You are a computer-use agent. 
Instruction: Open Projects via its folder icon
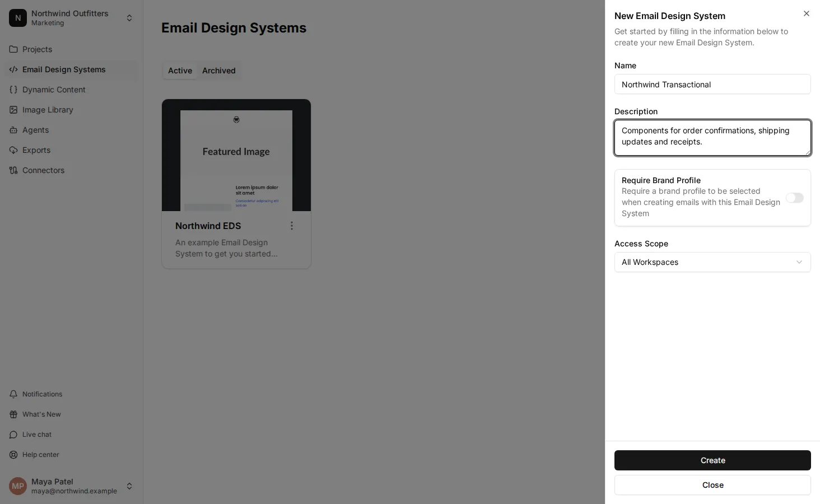(x=13, y=49)
